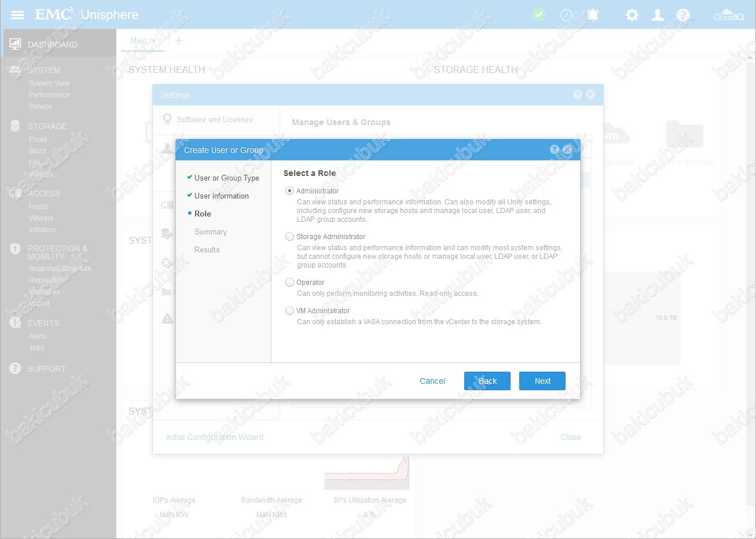Click the Dashboard monitor icon
This screenshot has width=756, height=539.
[15, 44]
